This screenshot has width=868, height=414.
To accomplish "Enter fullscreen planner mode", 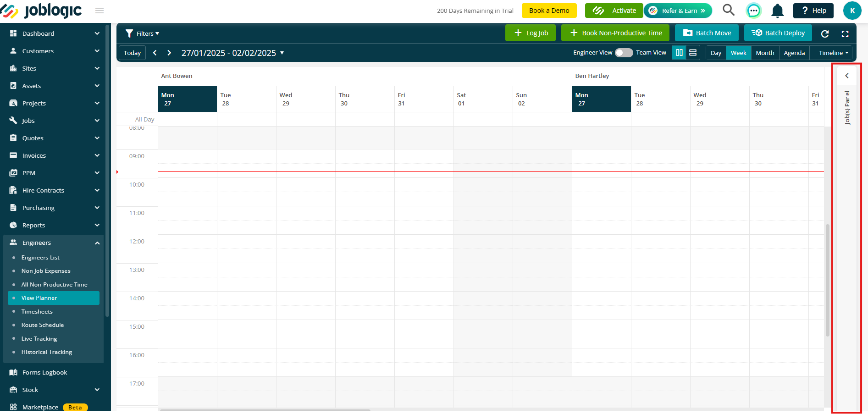I will pyautogui.click(x=845, y=33).
